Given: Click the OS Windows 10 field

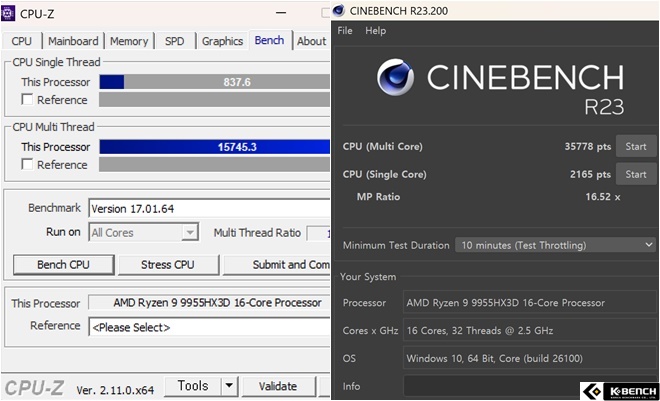Looking at the screenshot, I should (530, 358).
